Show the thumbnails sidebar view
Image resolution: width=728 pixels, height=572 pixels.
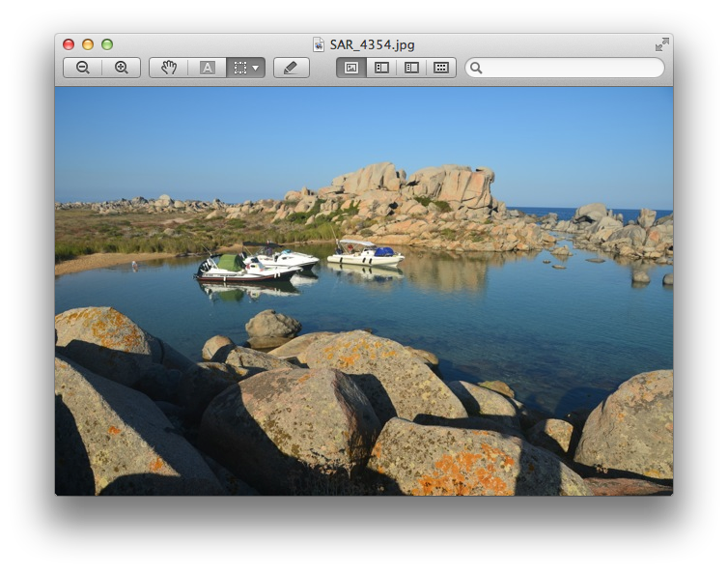pyautogui.click(x=381, y=68)
